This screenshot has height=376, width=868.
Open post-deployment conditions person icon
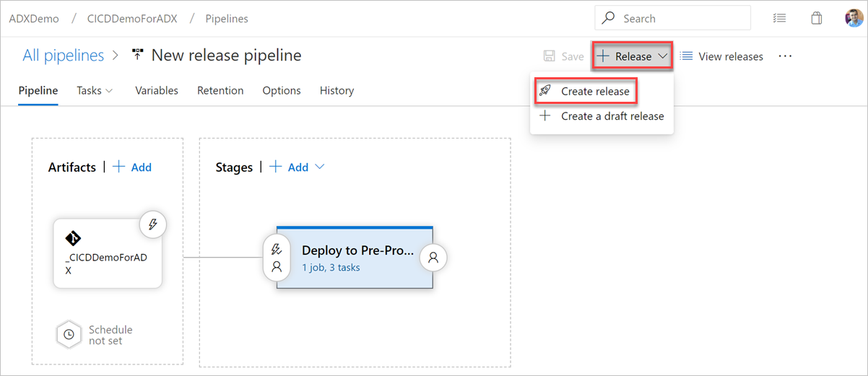click(x=433, y=257)
